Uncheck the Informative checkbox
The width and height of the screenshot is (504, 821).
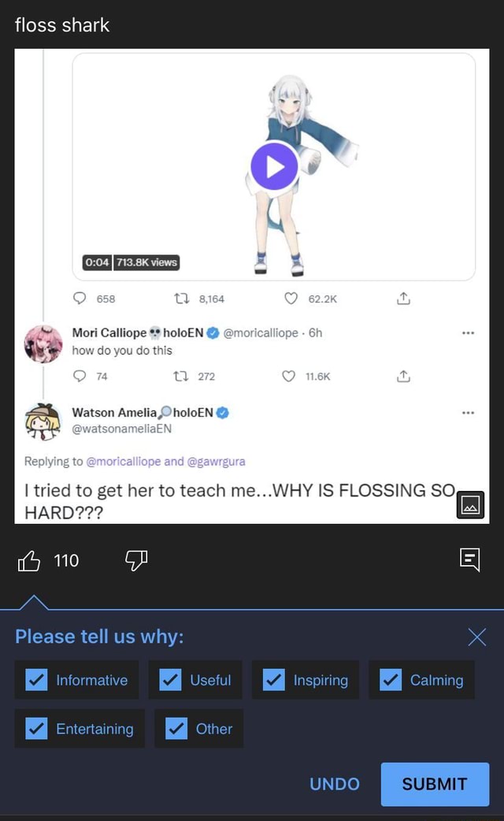point(36,680)
